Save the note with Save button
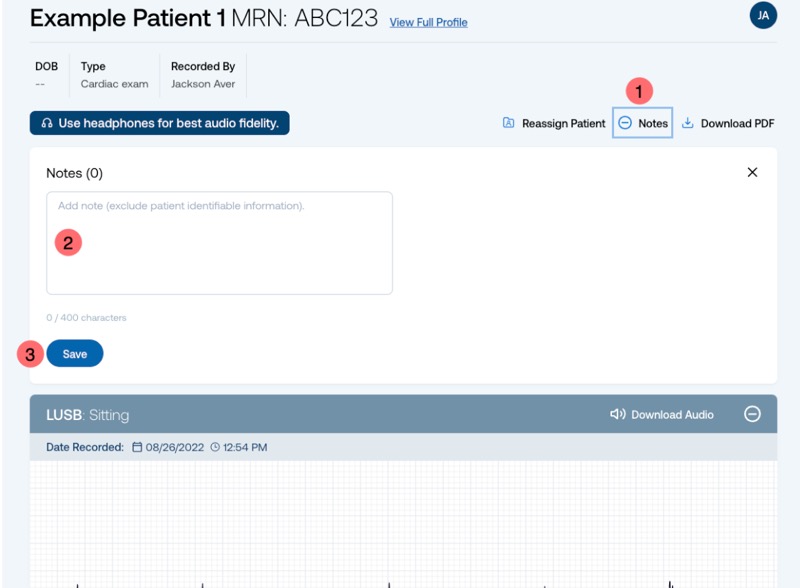This screenshot has width=800, height=588. tap(74, 353)
